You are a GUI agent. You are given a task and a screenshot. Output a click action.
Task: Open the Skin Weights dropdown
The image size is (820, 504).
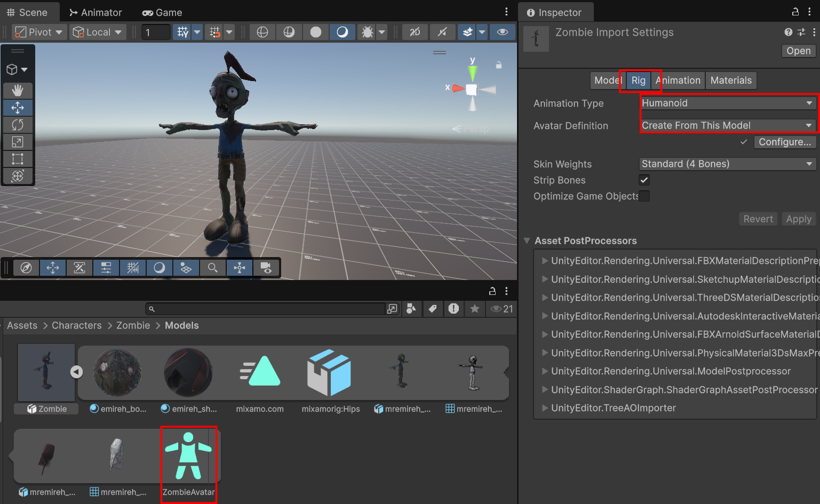pos(728,164)
